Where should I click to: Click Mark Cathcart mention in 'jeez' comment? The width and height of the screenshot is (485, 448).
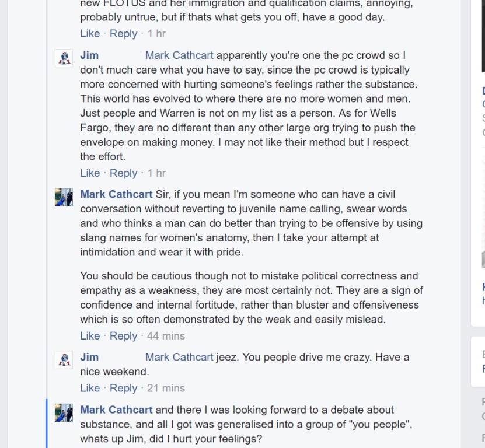(179, 357)
